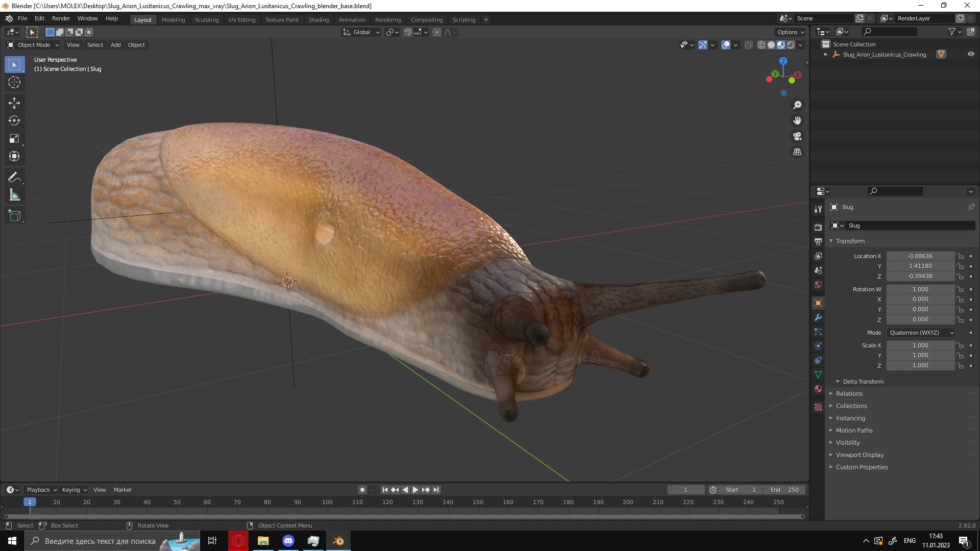
Task: Open the Object Data mesh tab
Action: tap(818, 374)
